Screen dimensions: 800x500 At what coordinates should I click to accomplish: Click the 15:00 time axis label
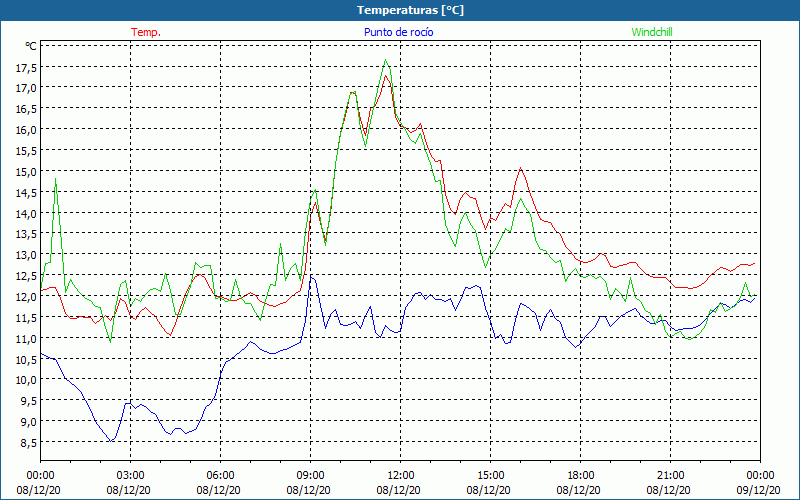(x=491, y=476)
